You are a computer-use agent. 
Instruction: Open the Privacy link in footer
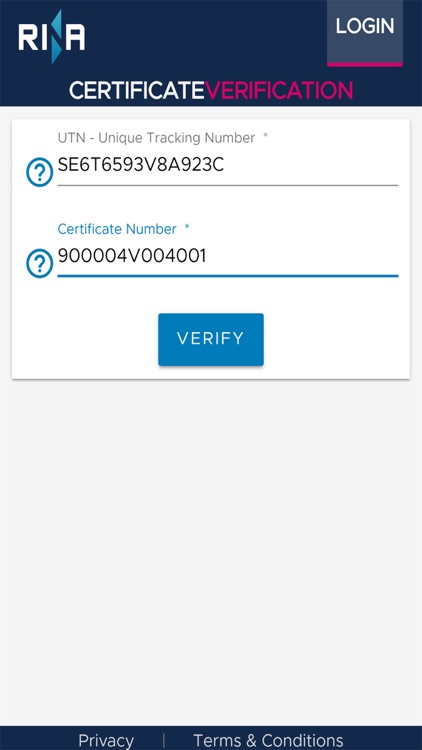click(106, 740)
